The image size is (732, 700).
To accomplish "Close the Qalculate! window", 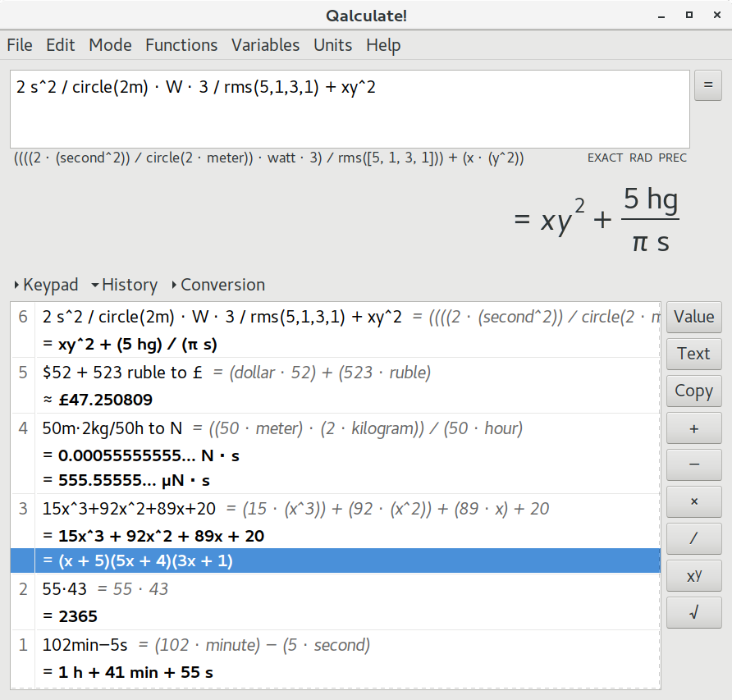I will point(717,15).
